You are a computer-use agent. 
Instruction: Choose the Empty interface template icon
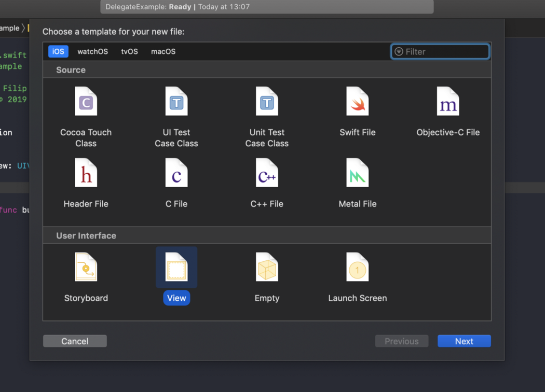(x=267, y=267)
